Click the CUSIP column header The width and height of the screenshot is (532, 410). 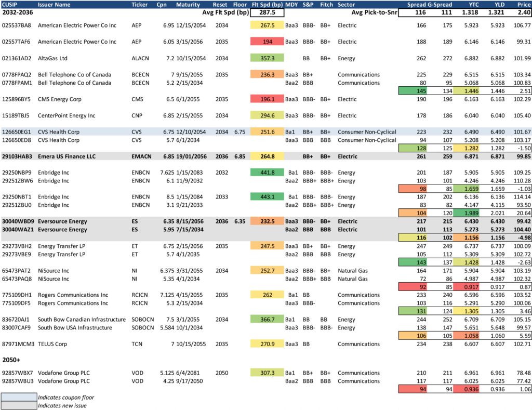tap(10, 4)
